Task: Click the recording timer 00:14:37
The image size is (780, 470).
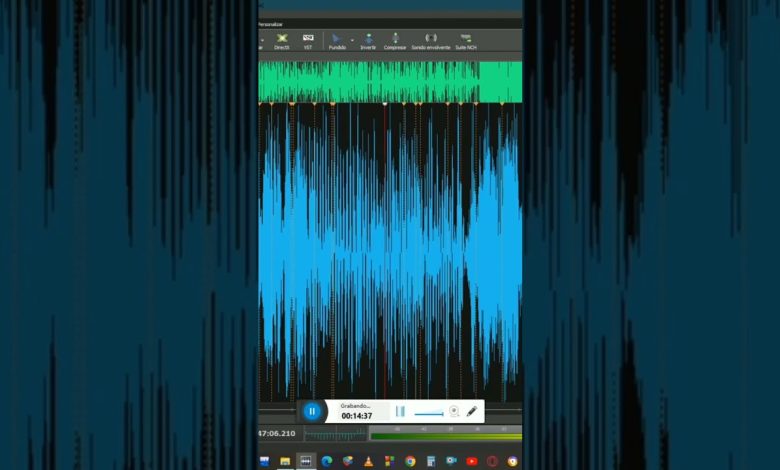Action: [x=356, y=416]
